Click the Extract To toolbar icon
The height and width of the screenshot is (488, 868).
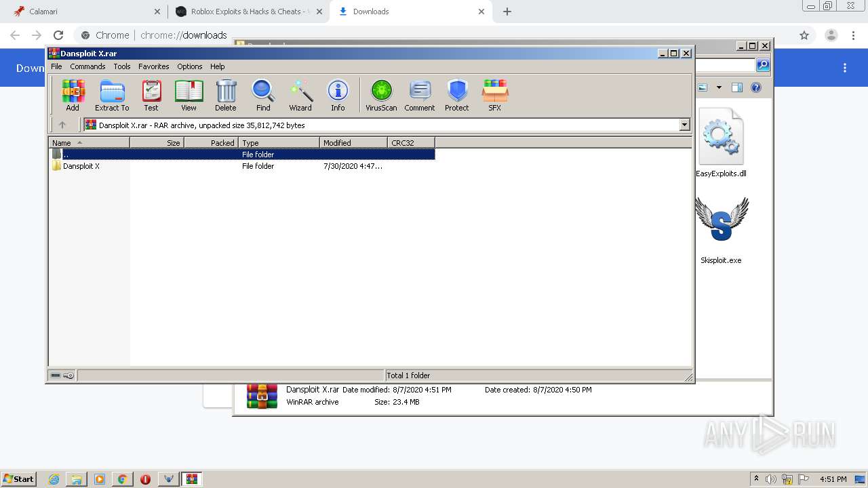tap(112, 95)
